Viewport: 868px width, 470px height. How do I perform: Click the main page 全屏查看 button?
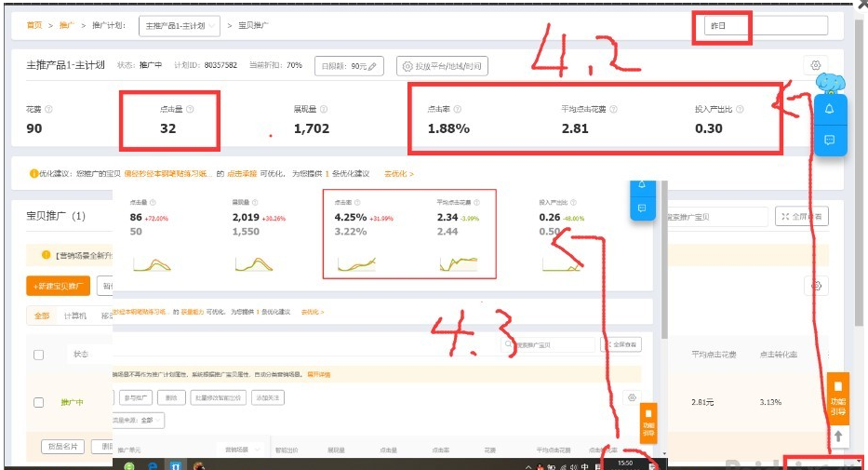click(x=802, y=217)
